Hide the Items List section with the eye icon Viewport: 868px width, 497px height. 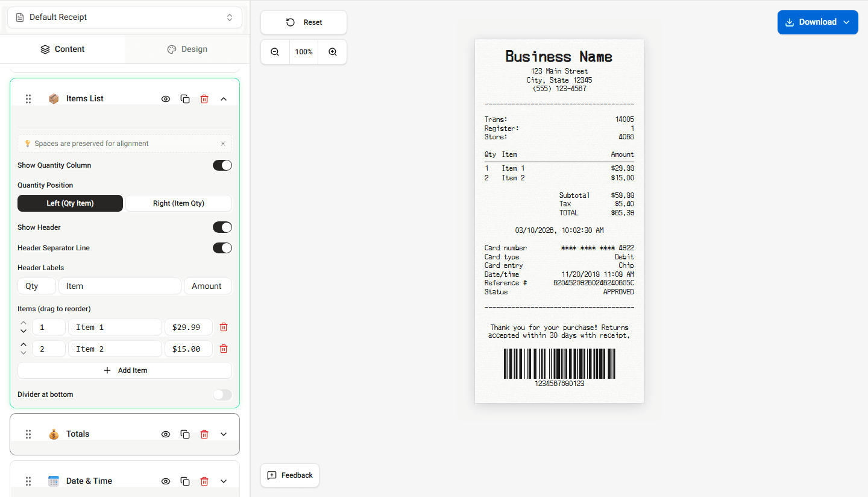click(166, 98)
